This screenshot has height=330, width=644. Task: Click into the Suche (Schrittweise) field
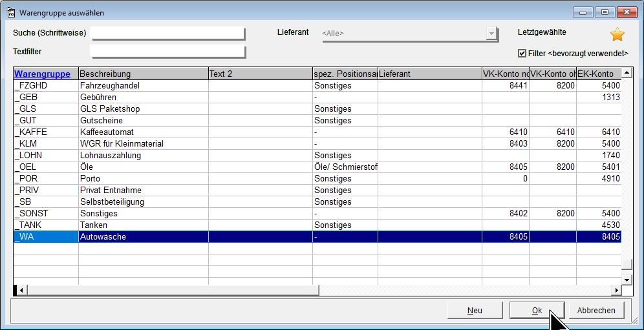(167, 33)
